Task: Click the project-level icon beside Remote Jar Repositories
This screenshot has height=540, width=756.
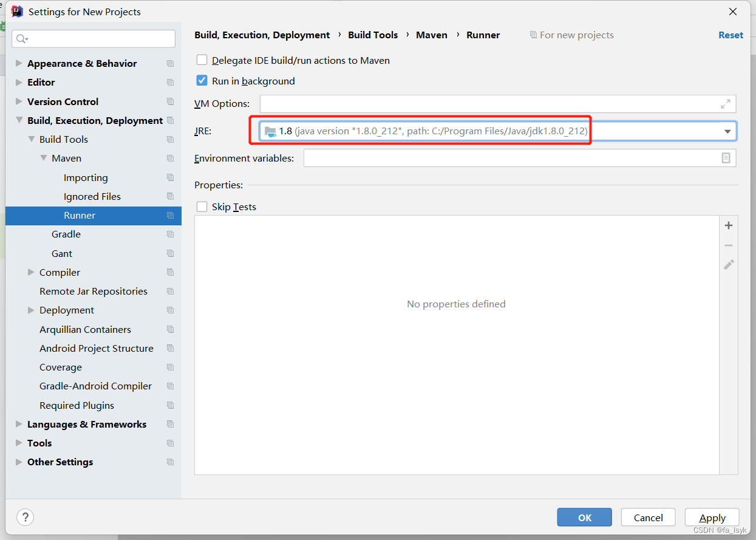Action: click(x=170, y=292)
